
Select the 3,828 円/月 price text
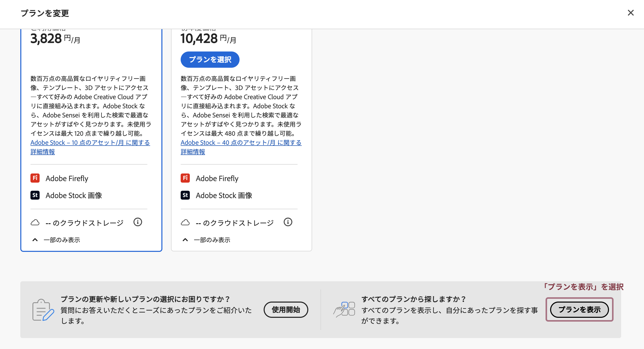[x=55, y=39]
